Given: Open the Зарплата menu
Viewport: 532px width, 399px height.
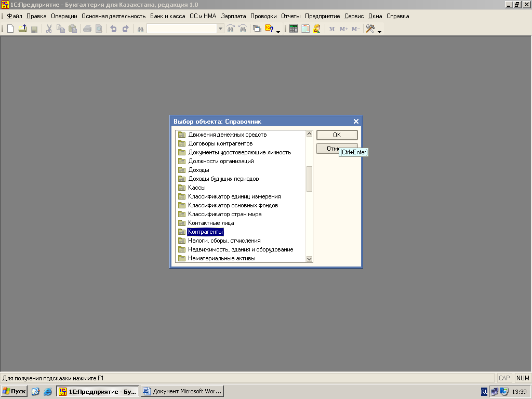Looking at the screenshot, I should tap(233, 16).
